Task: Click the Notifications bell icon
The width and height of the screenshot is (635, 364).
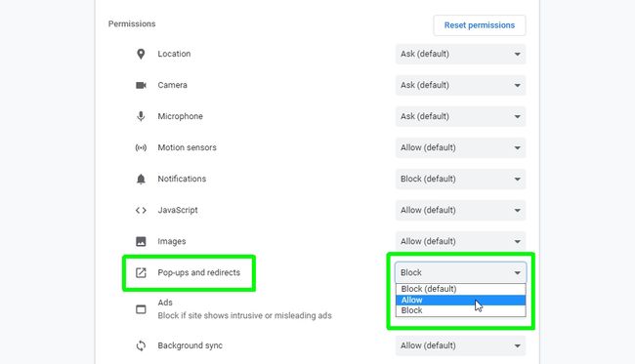Action: click(141, 179)
